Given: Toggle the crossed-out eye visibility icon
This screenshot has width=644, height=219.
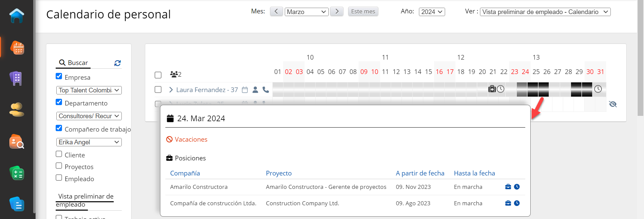Looking at the screenshot, I should pos(613,104).
